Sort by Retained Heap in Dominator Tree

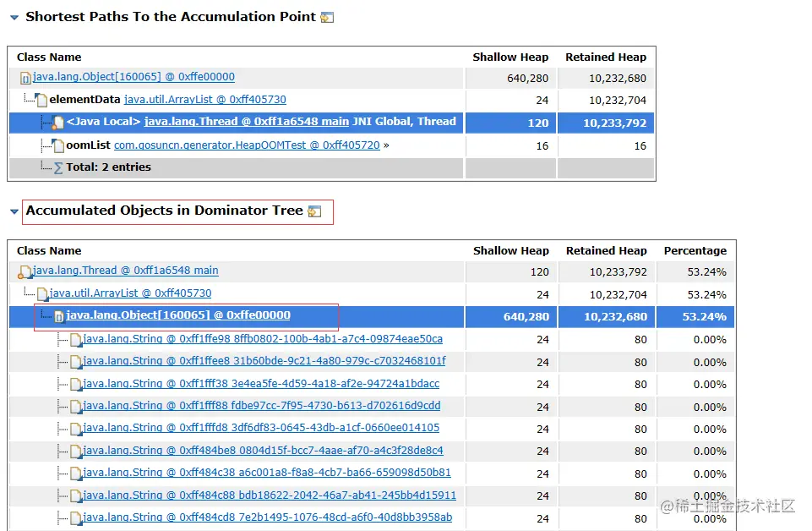click(x=606, y=250)
